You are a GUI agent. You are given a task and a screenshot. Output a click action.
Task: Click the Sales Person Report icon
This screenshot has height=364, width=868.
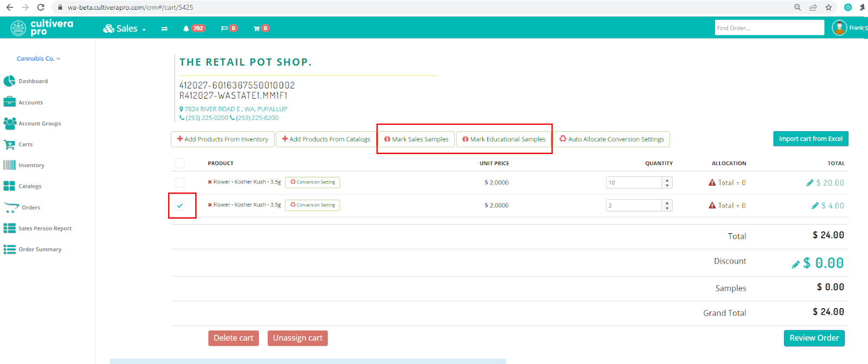[x=9, y=228]
